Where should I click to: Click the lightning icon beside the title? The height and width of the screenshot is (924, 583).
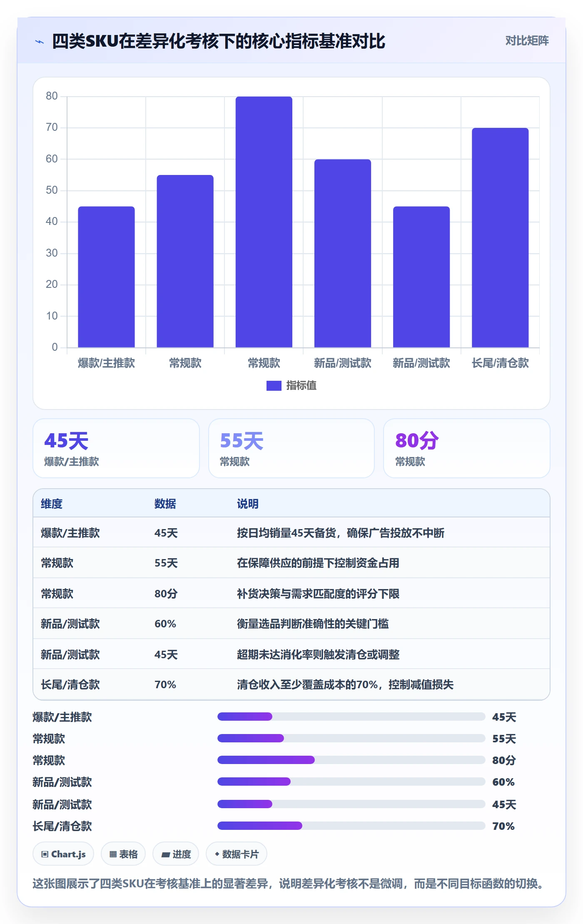point(40,41)
